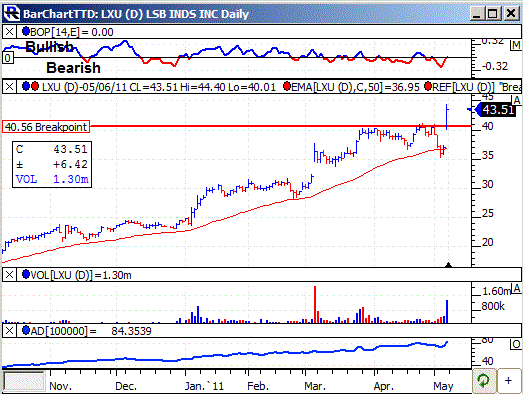
Task: Close the LXU (D) price panel
Action: 9,87
